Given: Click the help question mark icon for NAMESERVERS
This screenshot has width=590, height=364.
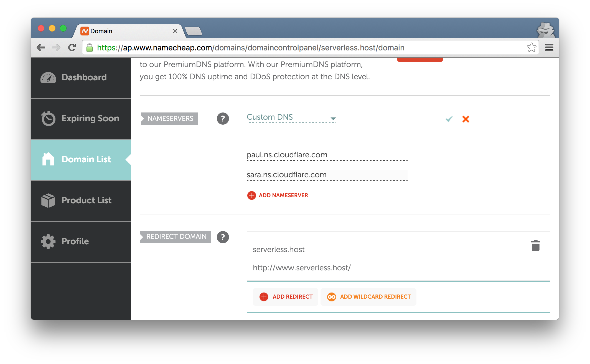Looking at the screenshot, I should [x=224, y=118].
